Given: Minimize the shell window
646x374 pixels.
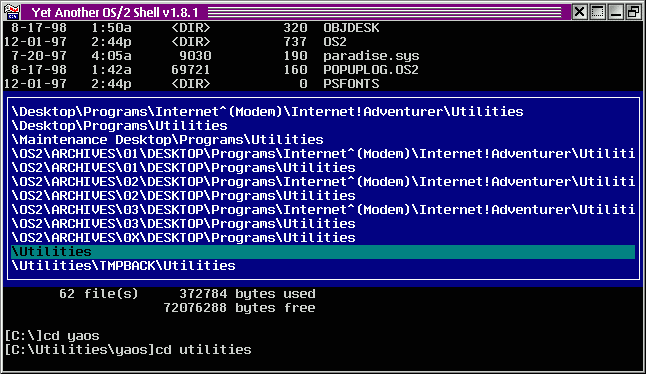Looking at the screenshot, I should pos(616,12).
